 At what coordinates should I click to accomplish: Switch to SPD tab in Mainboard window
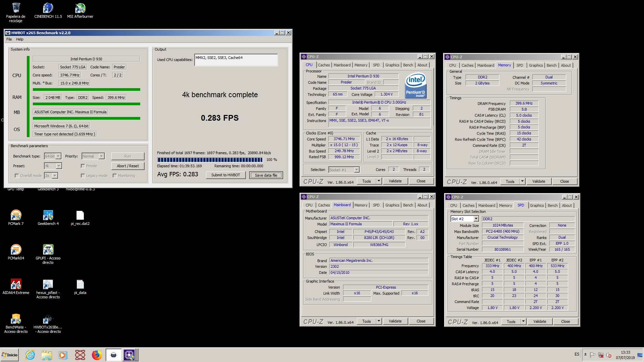pyautogui.click(x=376, y=205)
